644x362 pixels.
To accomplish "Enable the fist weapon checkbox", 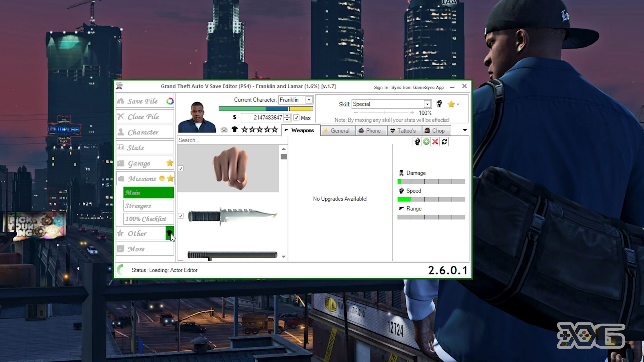I will pyautogui.click(x=181, y=168).
